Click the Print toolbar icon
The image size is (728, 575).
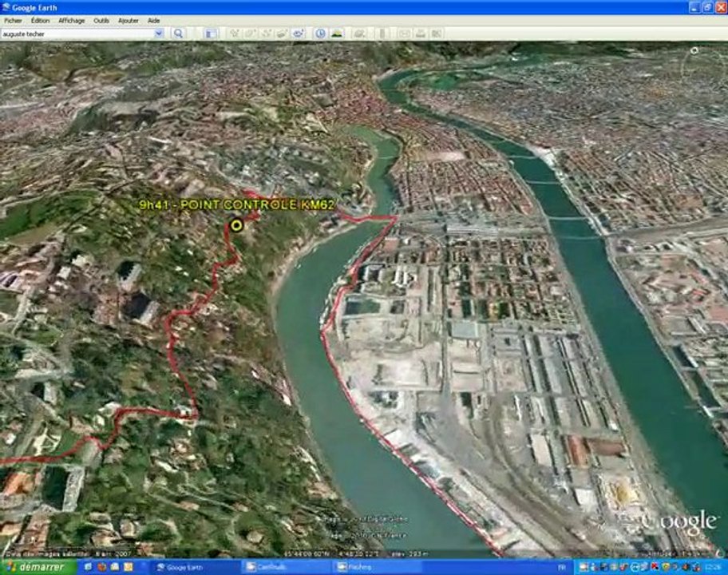click(421, 34)
